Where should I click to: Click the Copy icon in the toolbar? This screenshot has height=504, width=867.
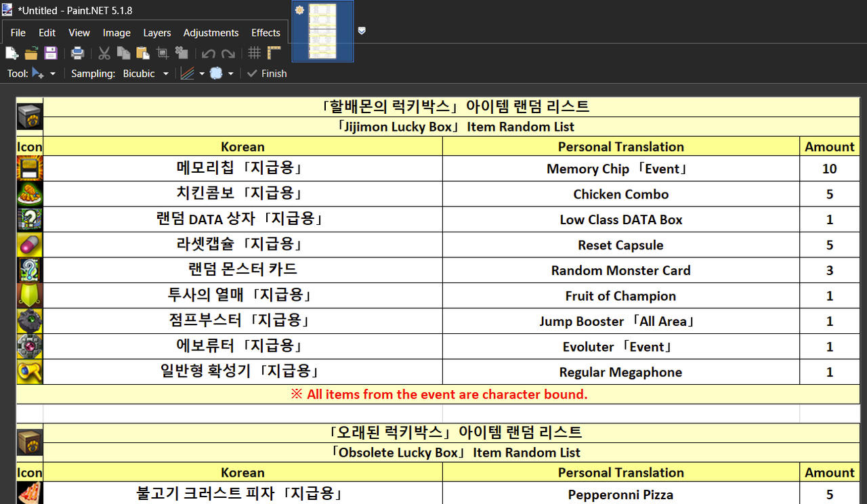tap(123, 53)
